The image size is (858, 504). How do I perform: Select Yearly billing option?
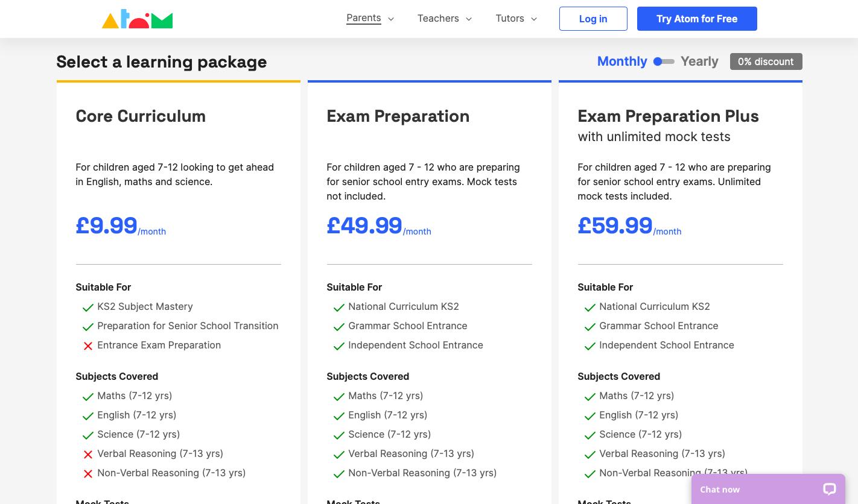click(x=699, y=61)
